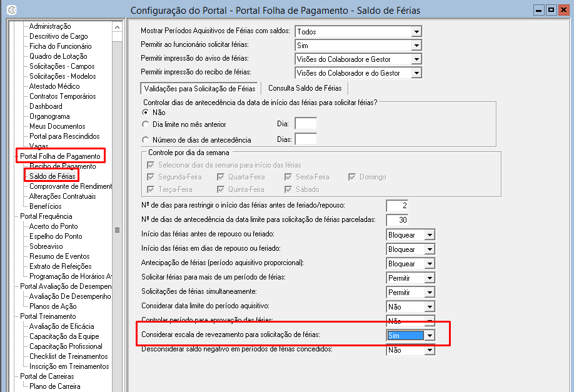574x392 pixels.
Task: Toggle the 'Domingo' checkbox
Action: (x=352, y=177)
